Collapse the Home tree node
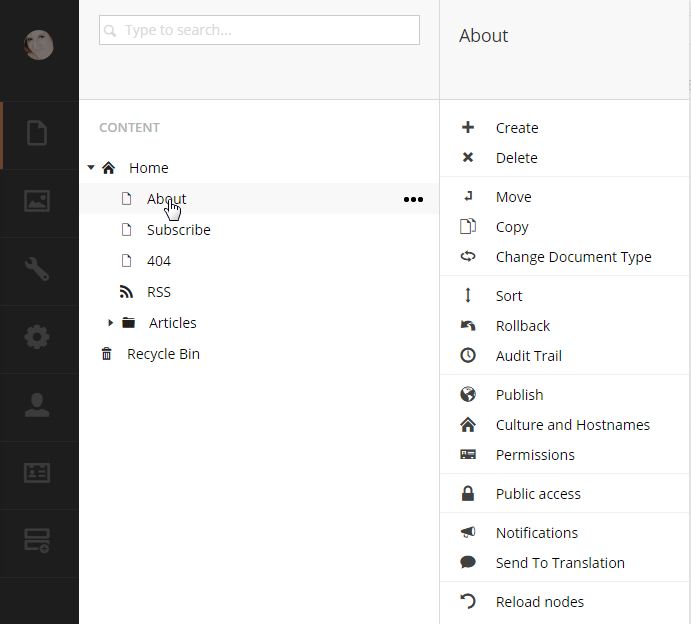This screenshot has height=624, width=691. [91, 168]
